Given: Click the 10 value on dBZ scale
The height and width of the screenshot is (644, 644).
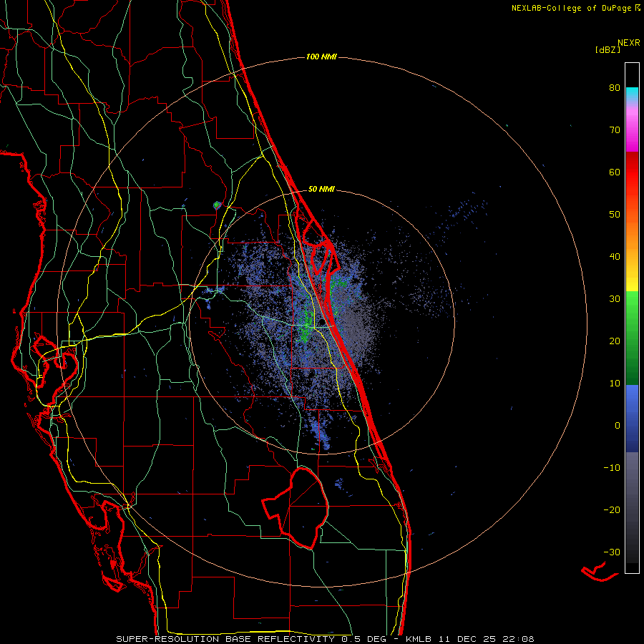Looking at the screenshot, I should tap(615, 384).
